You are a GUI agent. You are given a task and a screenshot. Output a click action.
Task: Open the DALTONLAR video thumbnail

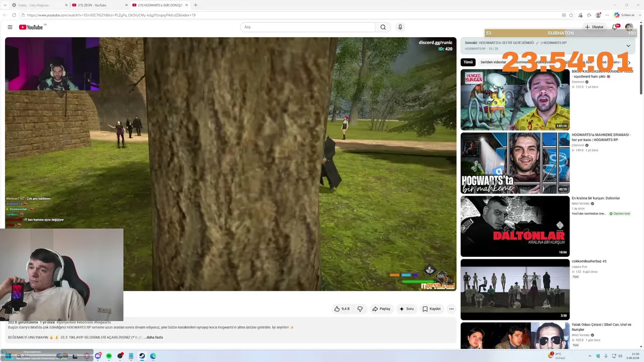pyautogui.click(x=515, y=226)
